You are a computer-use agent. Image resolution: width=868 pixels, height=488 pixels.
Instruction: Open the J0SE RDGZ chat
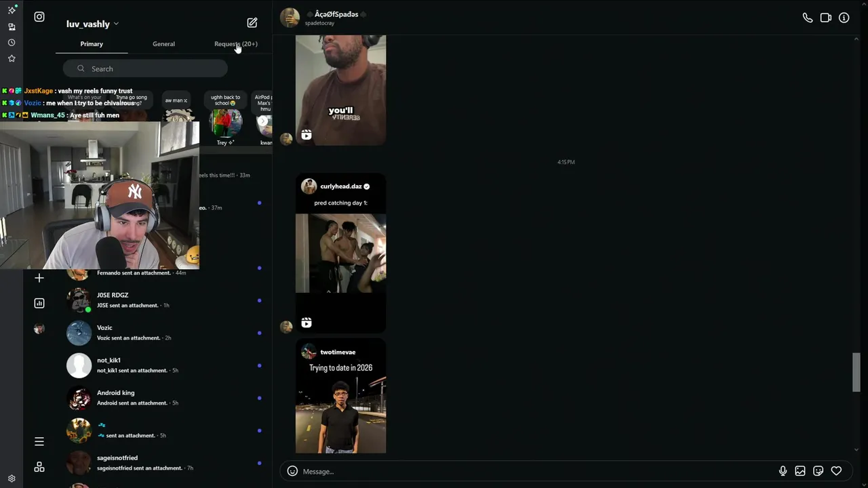(x=163, y=300)
